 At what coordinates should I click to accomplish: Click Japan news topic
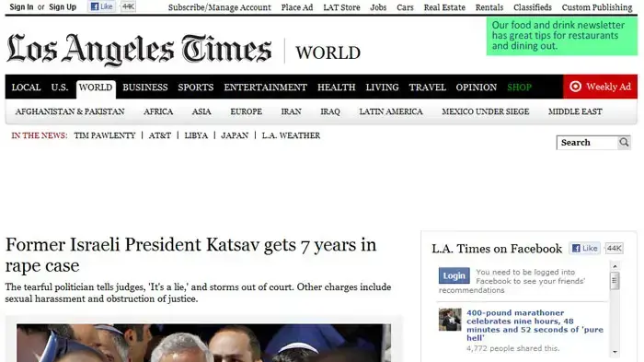[x=235, y=135]
